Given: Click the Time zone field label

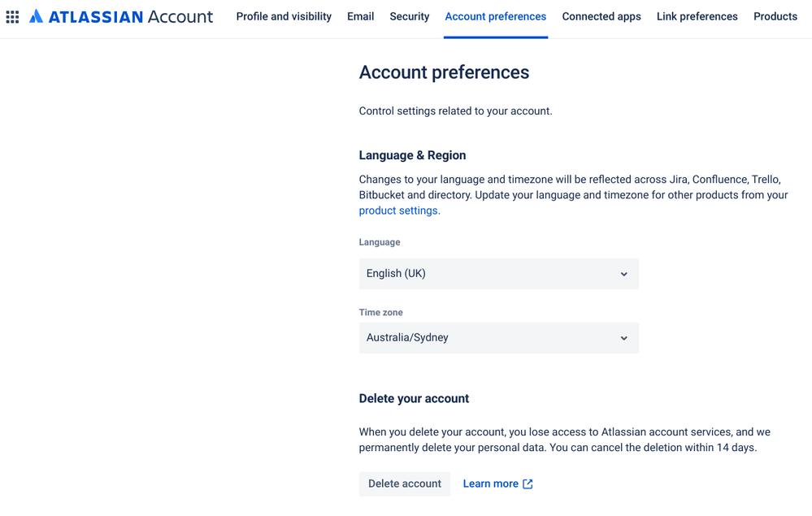Looking at the screenshot, I should 380,312.
